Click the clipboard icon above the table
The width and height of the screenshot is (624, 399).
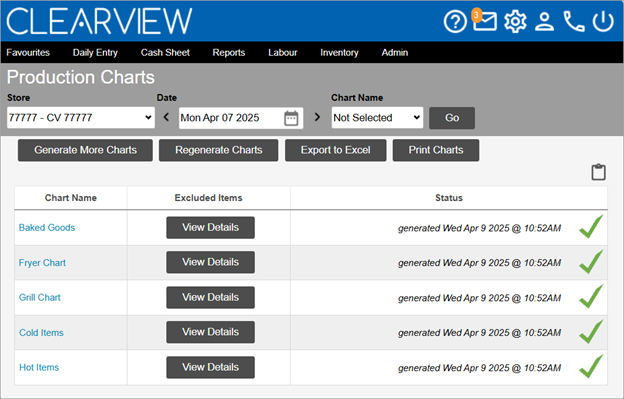tap(598, 172)
